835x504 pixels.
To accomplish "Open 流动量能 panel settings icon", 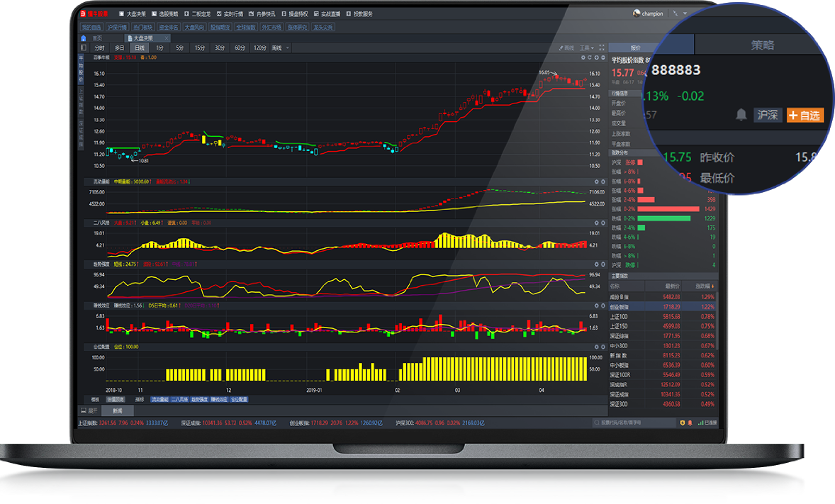I will point(596,181).
